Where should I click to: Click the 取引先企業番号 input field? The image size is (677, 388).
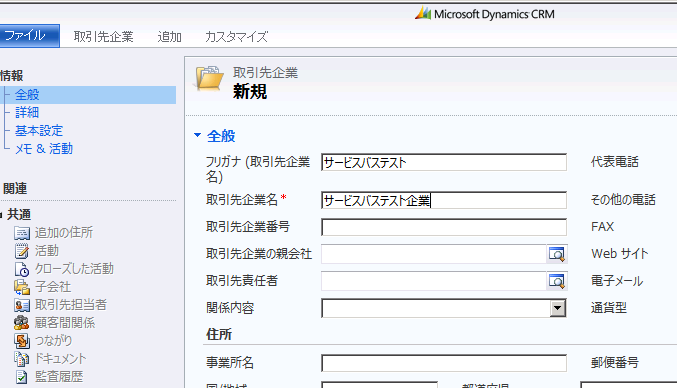pyautogui.click(x=444, y=227)
